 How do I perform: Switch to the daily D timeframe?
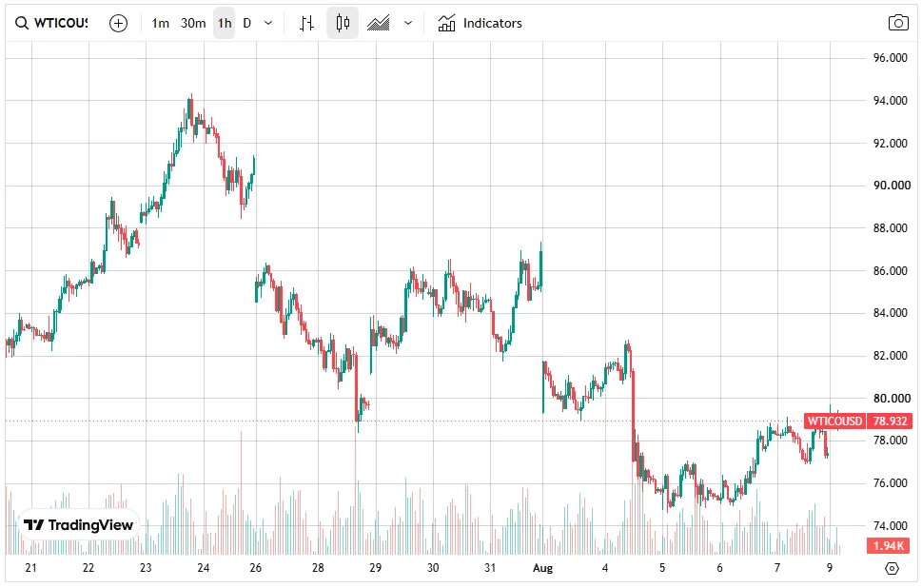[247, 23]
